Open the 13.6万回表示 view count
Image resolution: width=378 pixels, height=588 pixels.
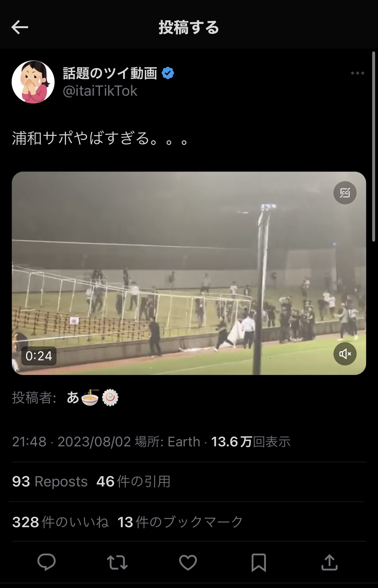coord(251,442)
